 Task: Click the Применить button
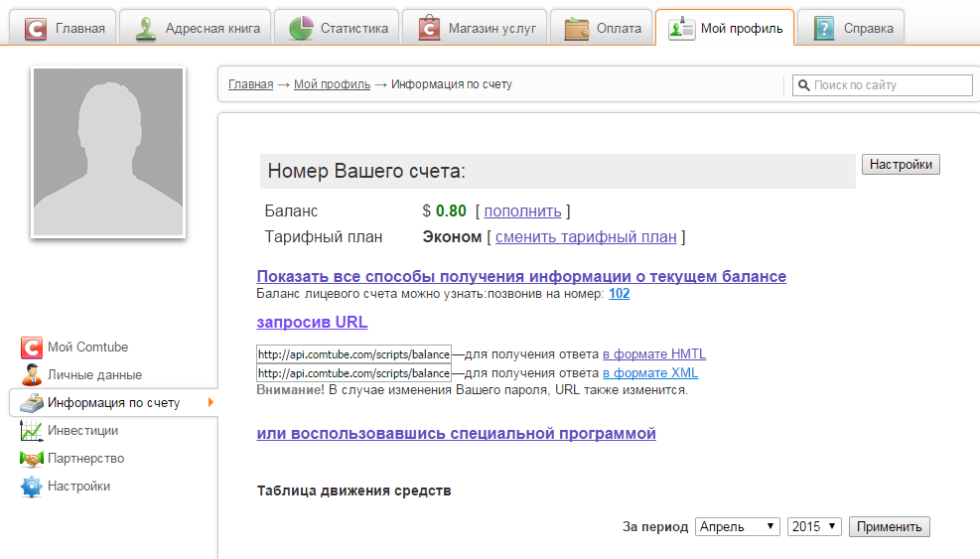(890, 526)
